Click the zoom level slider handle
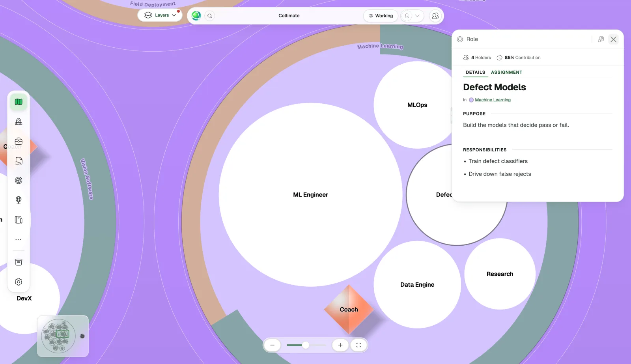The height and width of the screenshot is (364, 631). pos(306,345)
